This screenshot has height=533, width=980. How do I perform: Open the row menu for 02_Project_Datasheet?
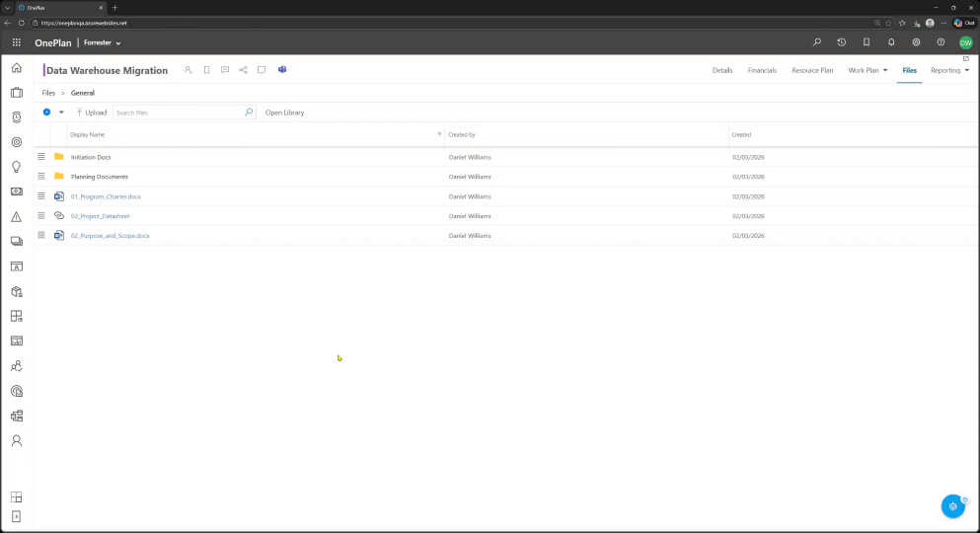(x=41, y=215)
